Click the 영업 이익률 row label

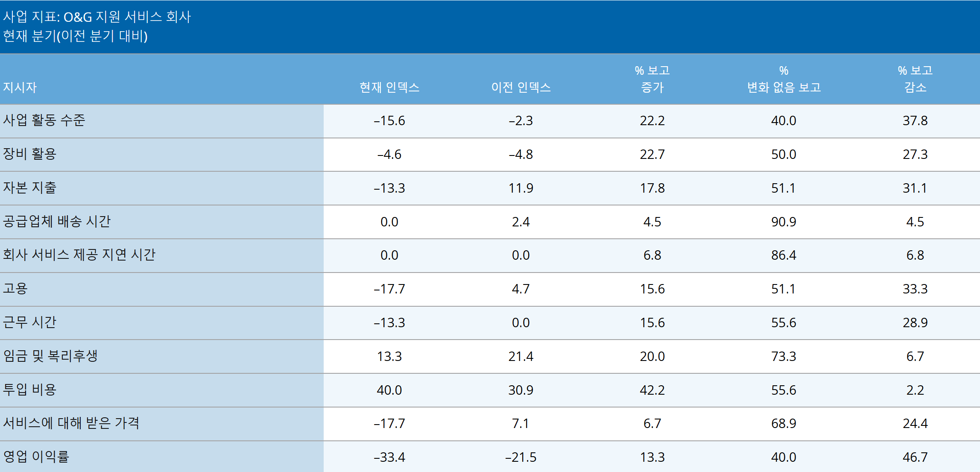[36, 457]
